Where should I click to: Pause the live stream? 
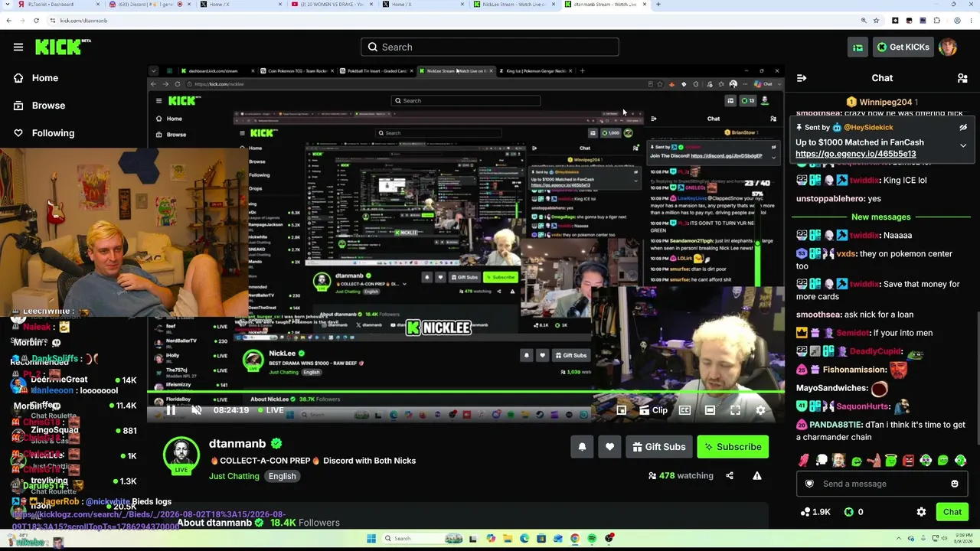point(171,410)
